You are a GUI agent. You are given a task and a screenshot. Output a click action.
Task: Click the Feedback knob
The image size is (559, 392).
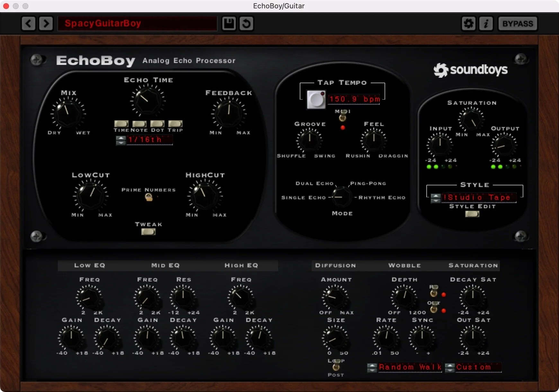pyautogui.click(x=229, y=113)
